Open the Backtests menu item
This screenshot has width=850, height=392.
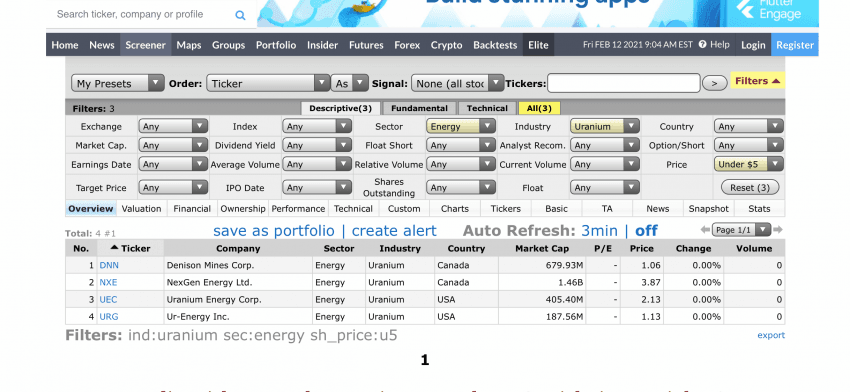tap(495, 45)
